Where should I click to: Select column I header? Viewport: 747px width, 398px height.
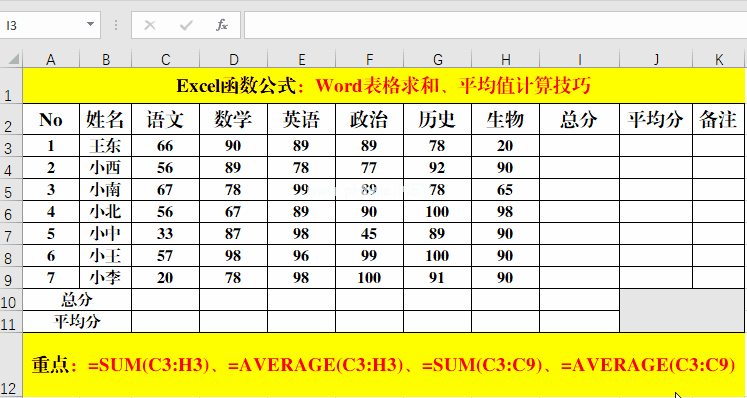[x=579, y=60]
